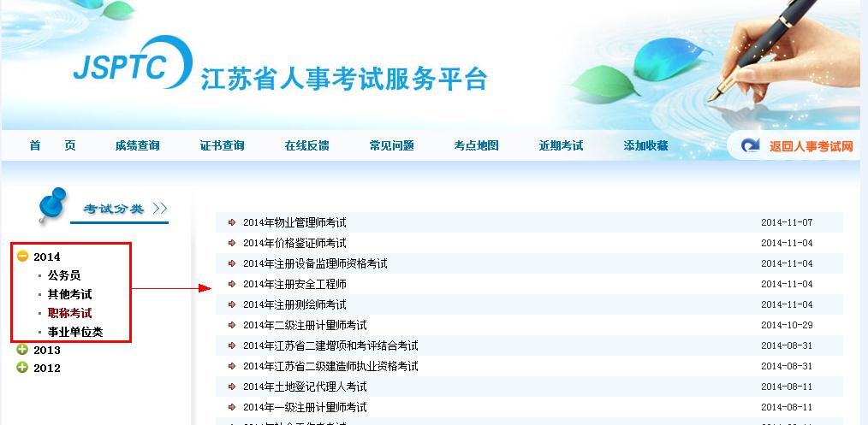
Task: Click the arrow icon before 2014年江苏省二级建造师执业资格考试
Action: (232, 366)
